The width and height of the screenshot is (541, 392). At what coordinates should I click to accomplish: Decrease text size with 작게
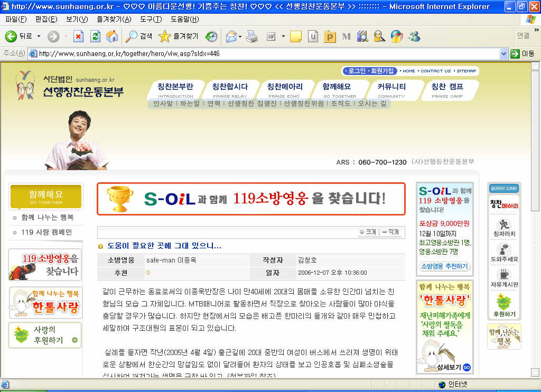[390, 232]
